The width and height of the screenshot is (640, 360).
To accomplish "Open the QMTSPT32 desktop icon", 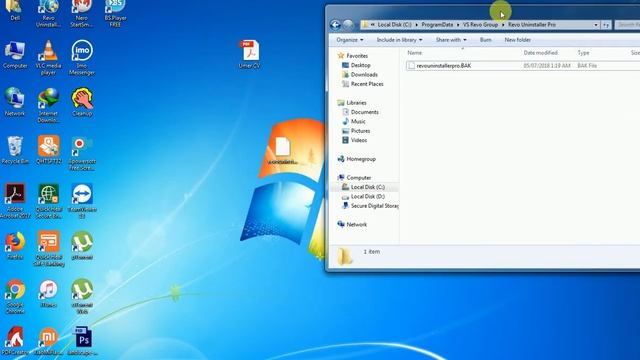I will tap(49, 150).
